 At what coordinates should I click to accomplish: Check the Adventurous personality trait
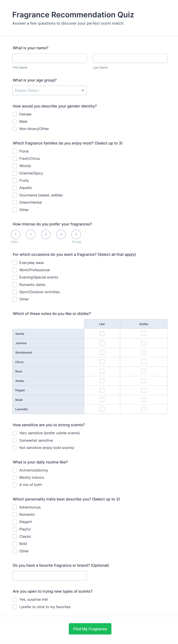click(15, 507)
